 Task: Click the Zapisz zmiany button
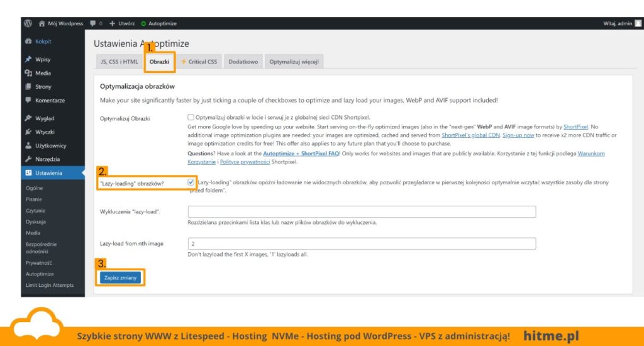120,278
